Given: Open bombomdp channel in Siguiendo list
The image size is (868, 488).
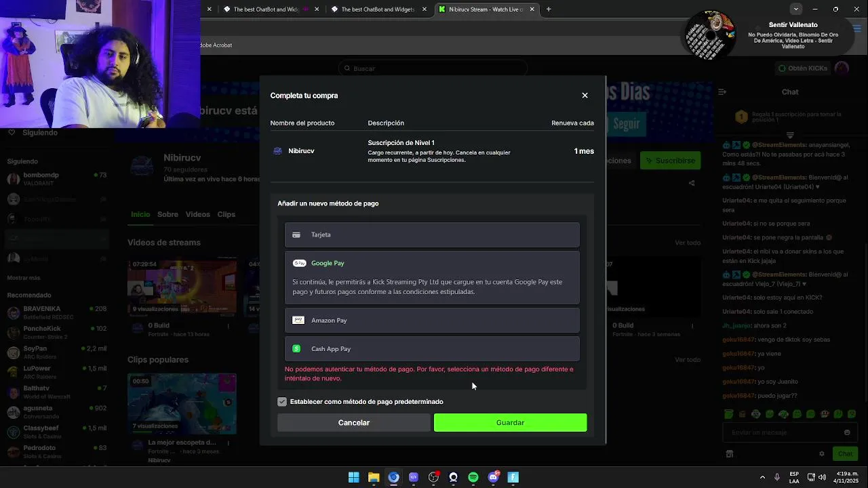Looking at the screenshot, I should pos(58,179).
